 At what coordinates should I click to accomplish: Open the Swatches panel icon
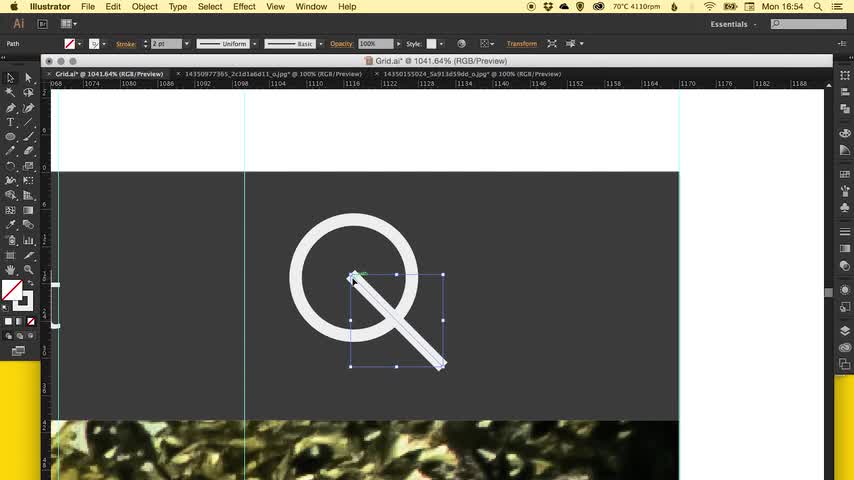click(x=845, y=174)
